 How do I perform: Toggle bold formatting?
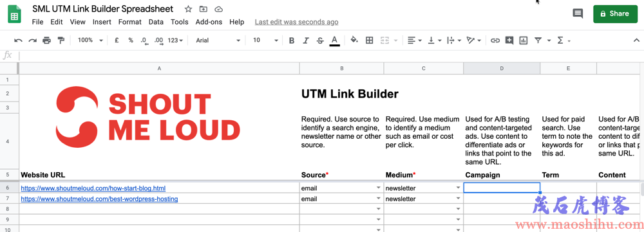(292, 40)
